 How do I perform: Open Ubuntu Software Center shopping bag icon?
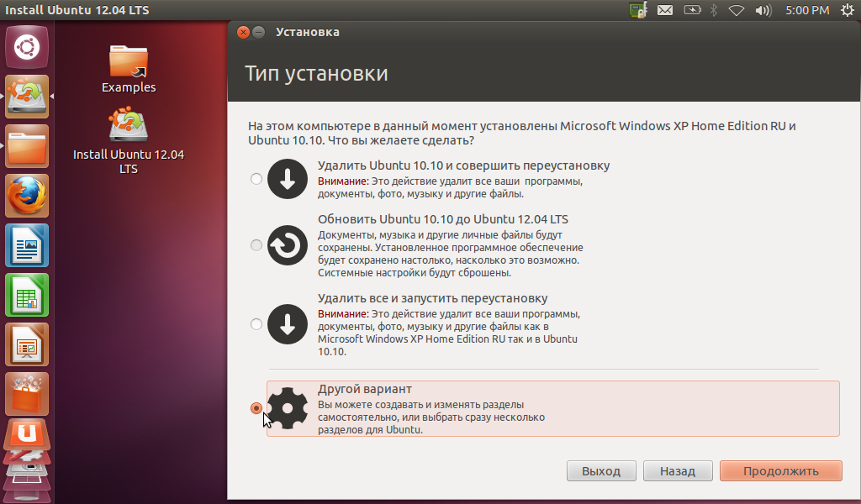[x=27, y=394]
